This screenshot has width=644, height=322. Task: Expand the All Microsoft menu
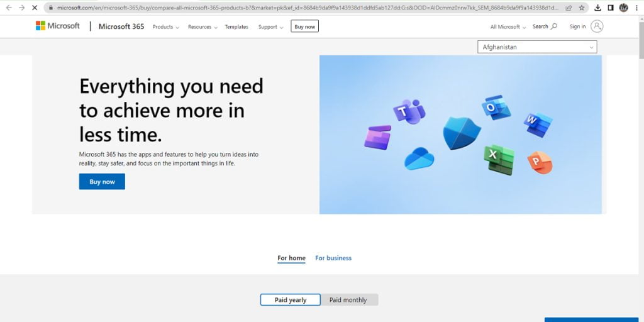(508, 26)
